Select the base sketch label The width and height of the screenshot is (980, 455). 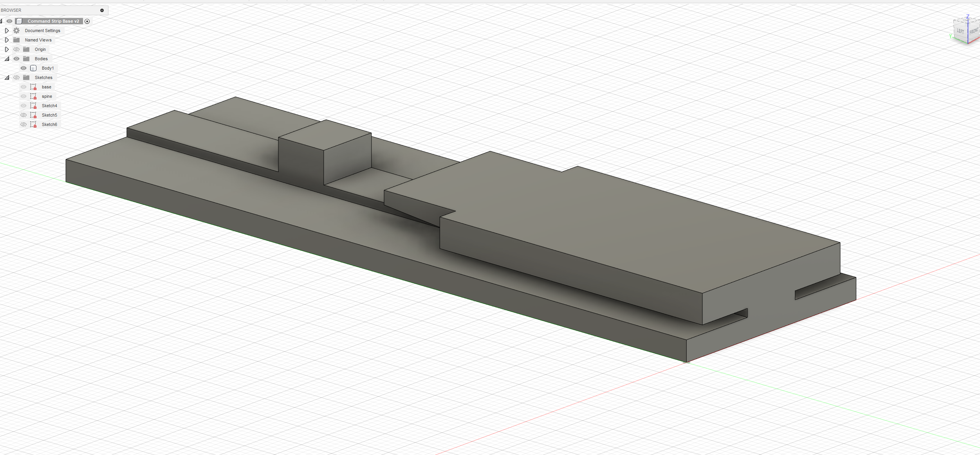click(x=46, y=87)
